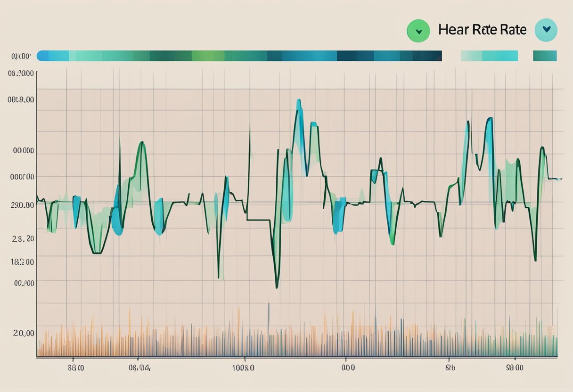573x392 pixels.
Task: Click the green circular chevron-down icon
Action: point(418,31)
